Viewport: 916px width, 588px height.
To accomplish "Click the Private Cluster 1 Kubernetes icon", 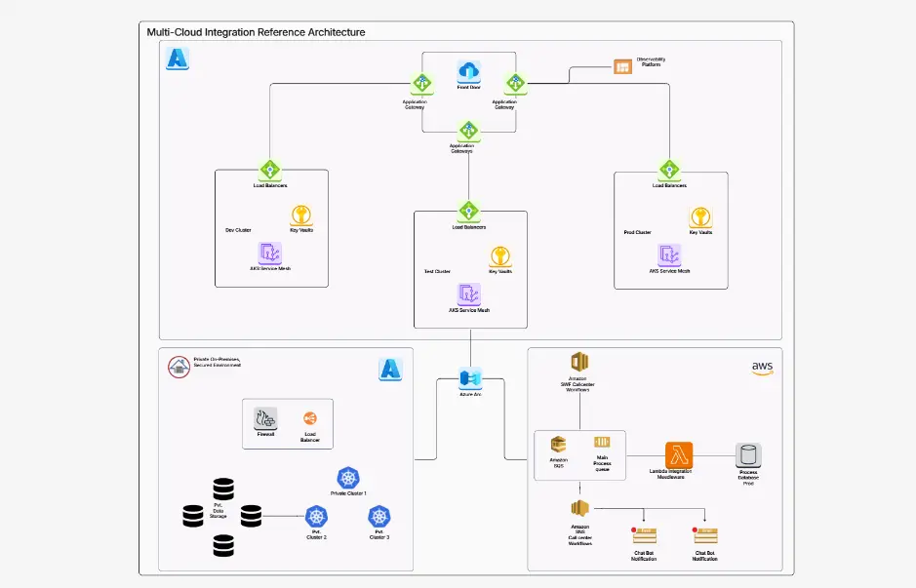I will (x=348, y=478).
